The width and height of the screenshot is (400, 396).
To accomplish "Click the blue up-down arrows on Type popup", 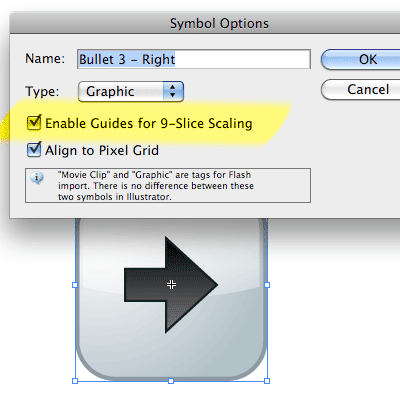I will tap(173, 91).
